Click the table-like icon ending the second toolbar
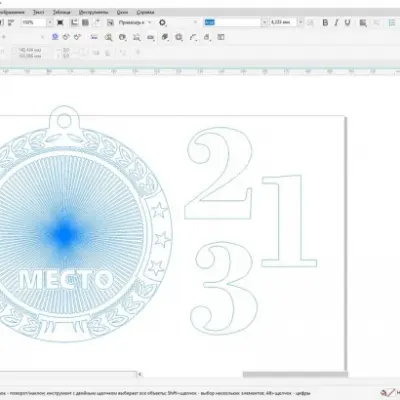The width and height of the screenshot is (400, 400). (221, 37)
